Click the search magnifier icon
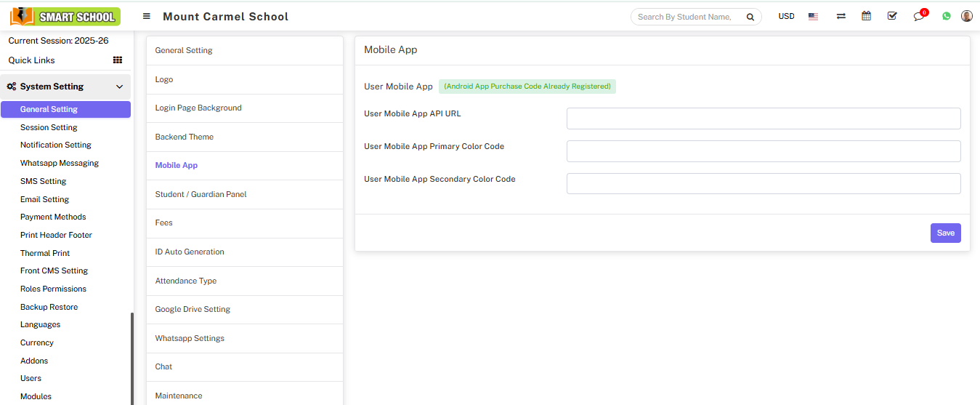 click(x=750, y=17)
